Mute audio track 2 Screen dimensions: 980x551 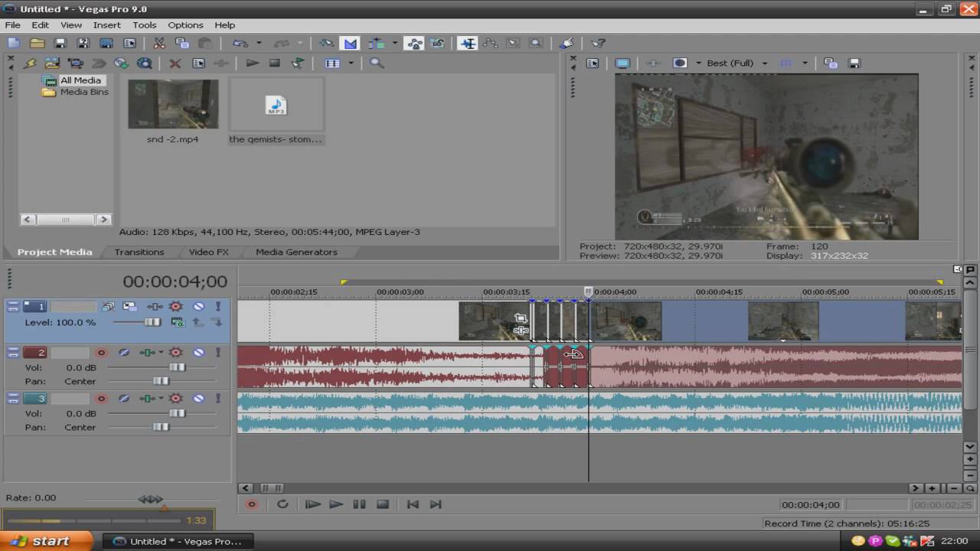pos(198,353)
